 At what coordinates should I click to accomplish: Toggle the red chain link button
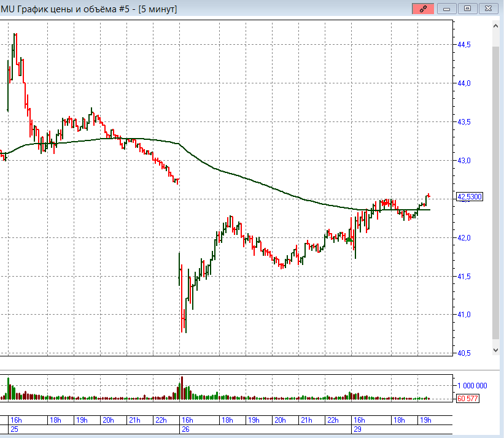[x=423, y=9]
